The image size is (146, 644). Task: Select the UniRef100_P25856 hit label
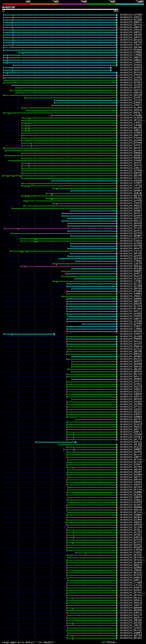(131, 53)
